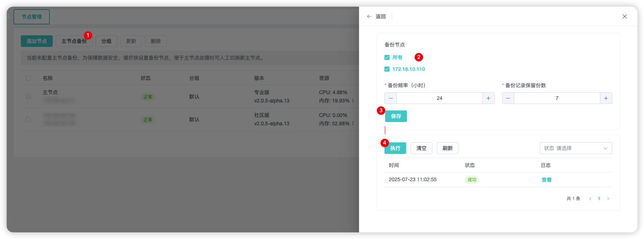Screen dimensions: 644x239
Task: Click the 主节点备份 button
Action: (74, 41)
